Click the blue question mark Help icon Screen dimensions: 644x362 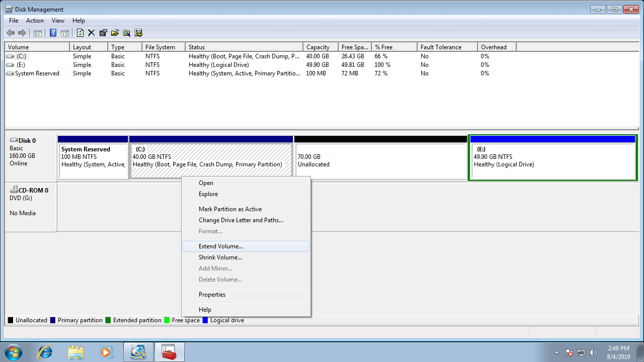tap(53, 33)
